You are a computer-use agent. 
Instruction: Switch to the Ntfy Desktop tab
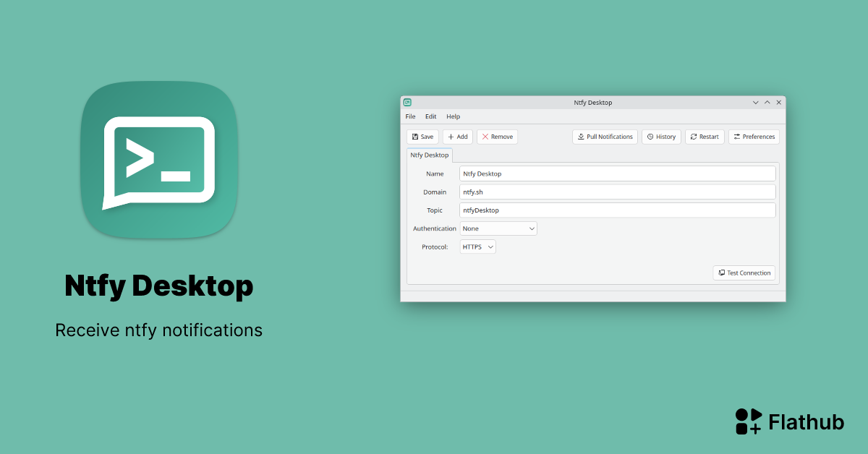[429, 155]
